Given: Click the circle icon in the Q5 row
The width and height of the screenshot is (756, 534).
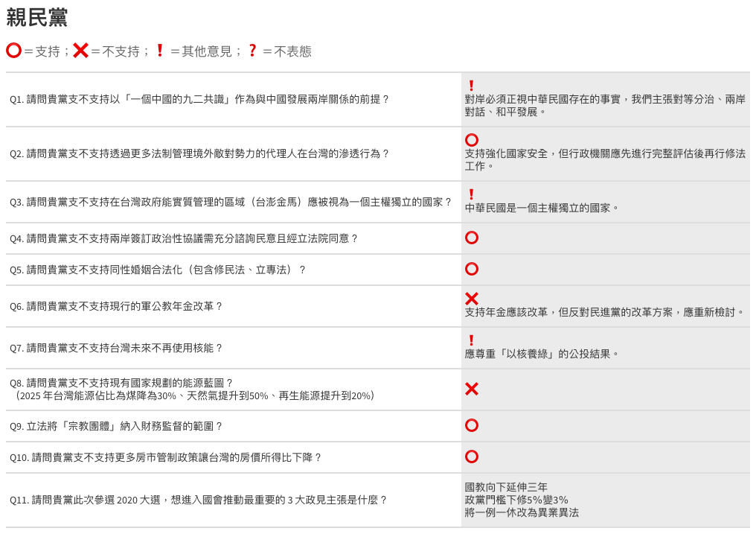Looking at the screenshot, I should [x=472, y=269].
